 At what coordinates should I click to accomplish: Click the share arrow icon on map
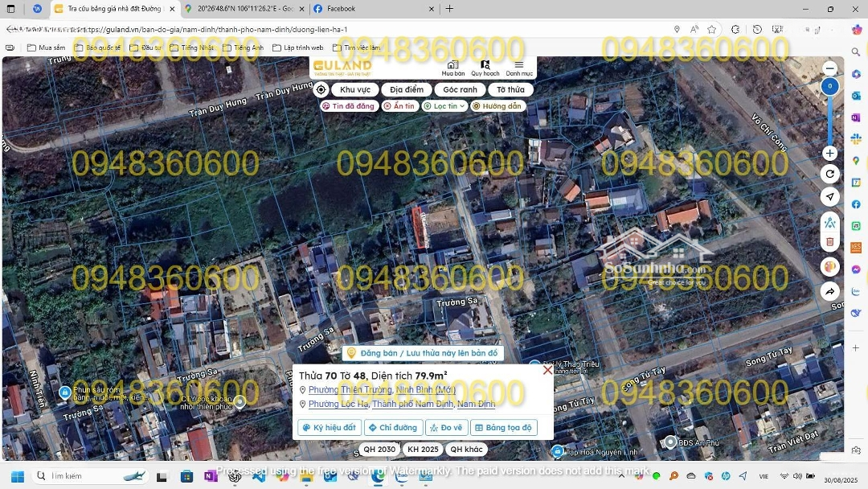(829, 291)
